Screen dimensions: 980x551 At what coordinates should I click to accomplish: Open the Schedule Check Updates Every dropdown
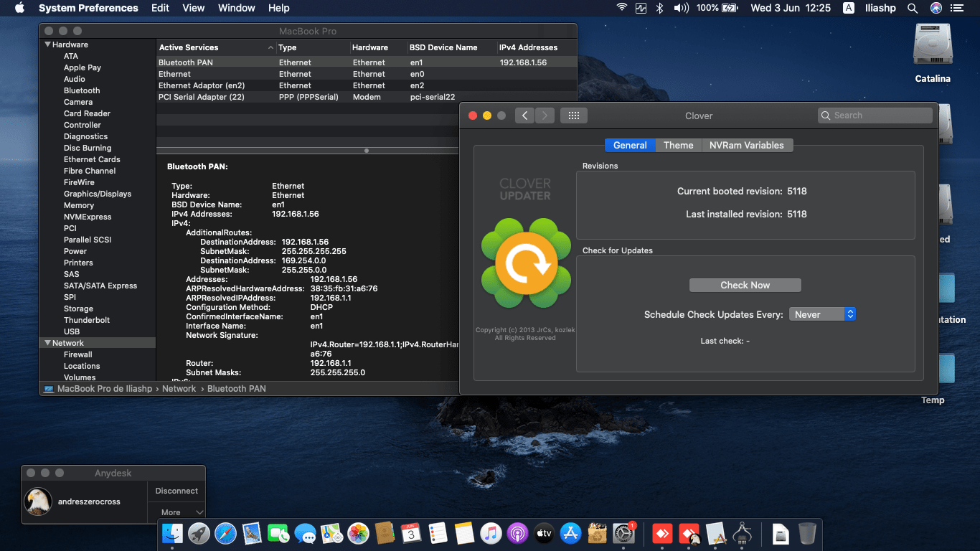pyautogui.click(x=822, y=314)
